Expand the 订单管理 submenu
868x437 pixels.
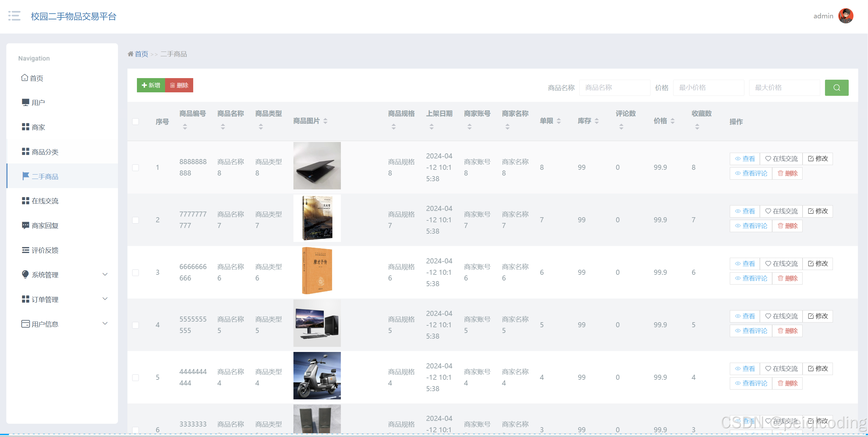[105, 299]
